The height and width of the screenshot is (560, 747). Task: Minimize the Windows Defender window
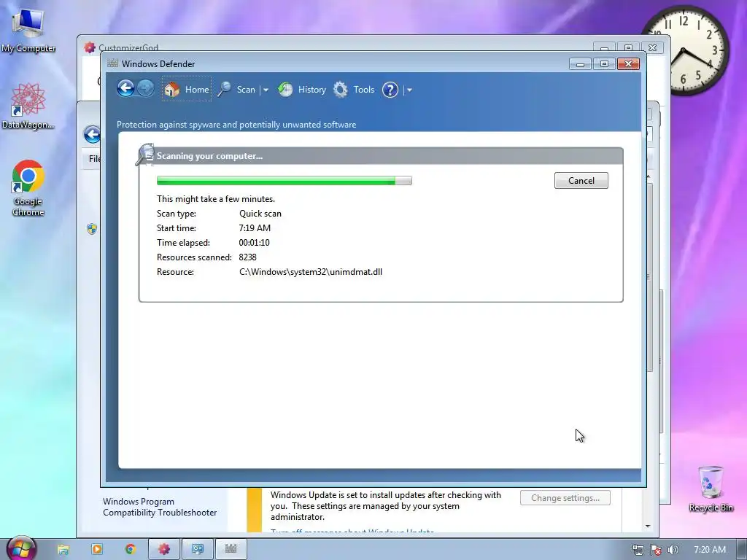[x=580, y=64]
